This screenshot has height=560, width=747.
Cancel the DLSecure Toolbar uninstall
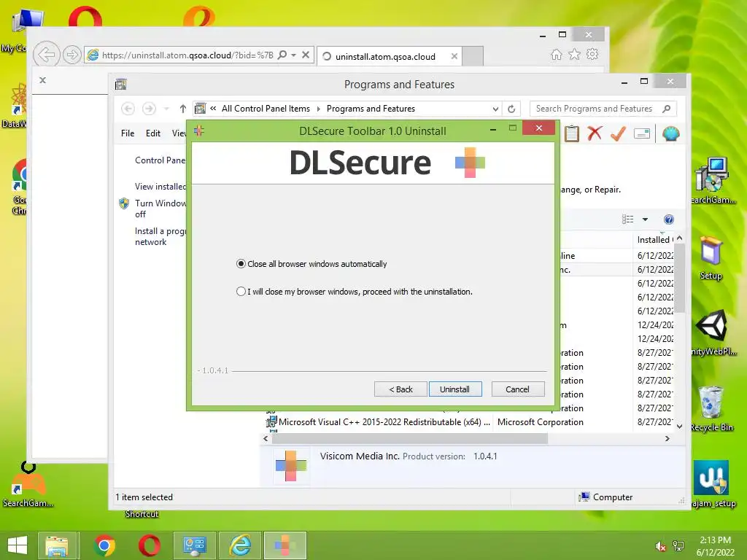point(517,389)
